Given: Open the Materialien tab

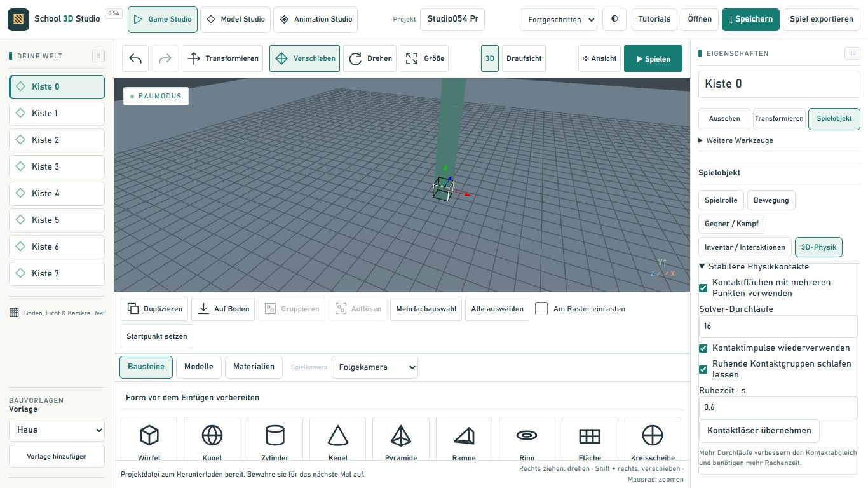Looking at the screenshot, I should [x=254, y=367].
